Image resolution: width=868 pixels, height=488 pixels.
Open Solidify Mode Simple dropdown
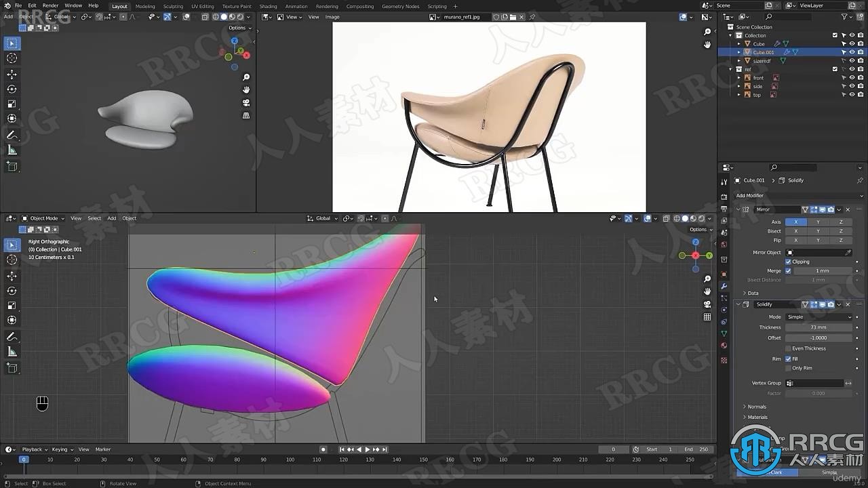click(x=818, y=317)
